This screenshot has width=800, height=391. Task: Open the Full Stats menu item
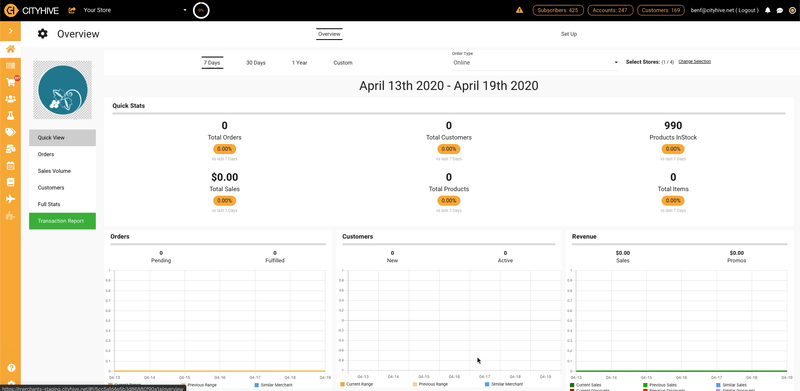(x=62, y=204)
